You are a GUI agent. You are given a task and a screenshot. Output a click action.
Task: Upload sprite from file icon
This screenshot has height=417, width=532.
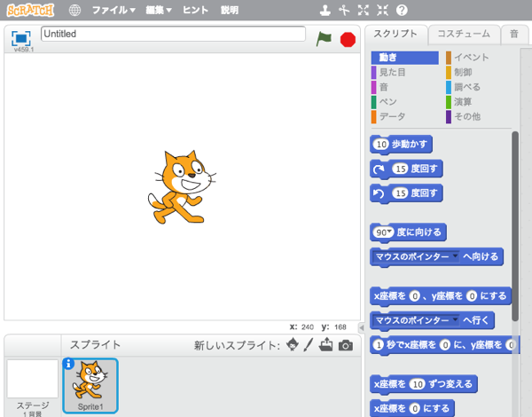[326, 344]
